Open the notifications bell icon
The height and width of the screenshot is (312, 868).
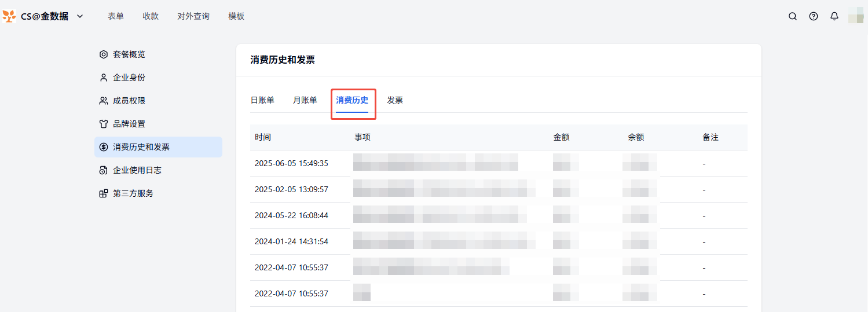834,16
